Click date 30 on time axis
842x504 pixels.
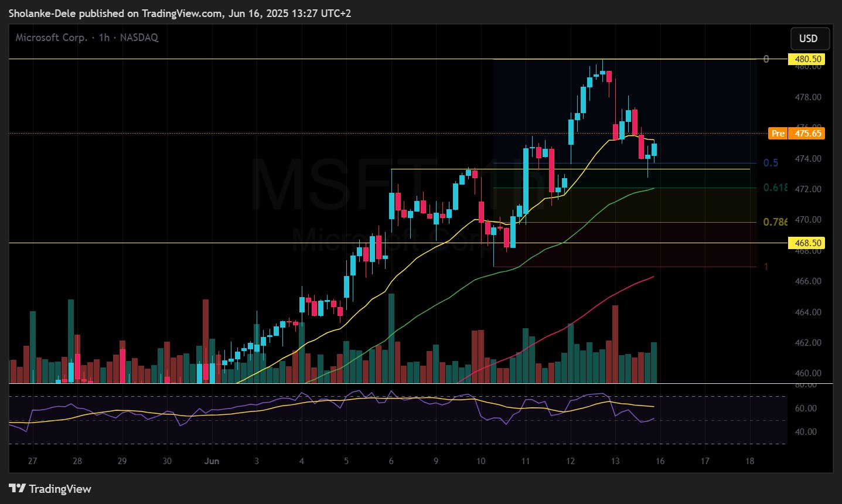pos(167,461)
